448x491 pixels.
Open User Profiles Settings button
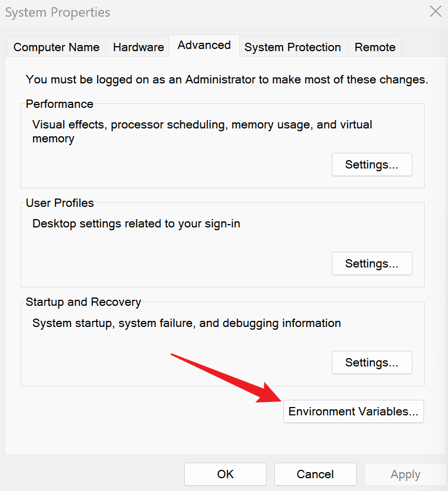click(x=372, y=264)
